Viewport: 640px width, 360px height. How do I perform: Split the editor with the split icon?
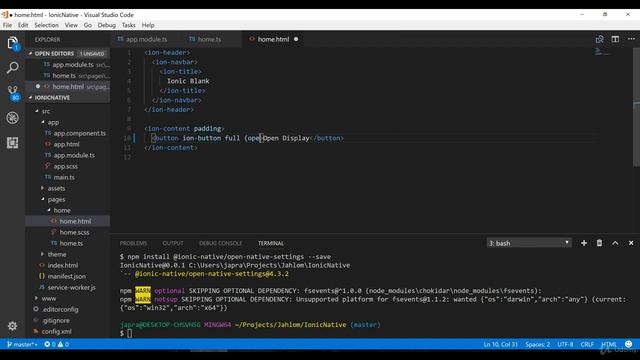tap(615, 39)
